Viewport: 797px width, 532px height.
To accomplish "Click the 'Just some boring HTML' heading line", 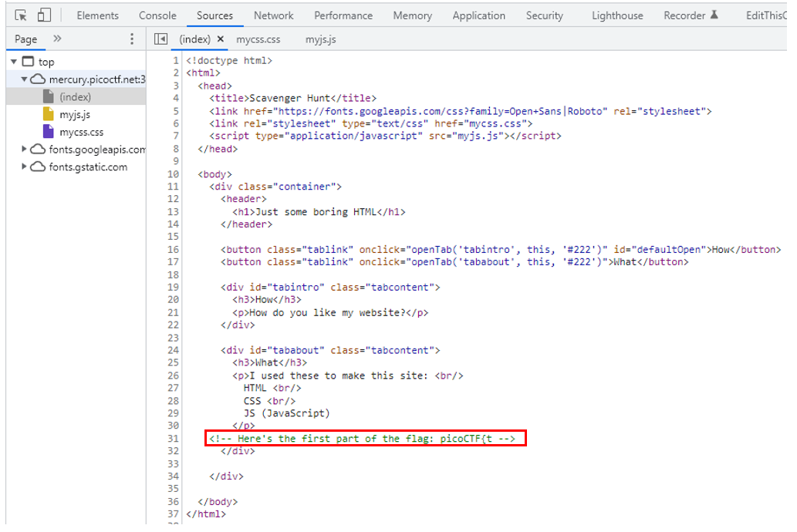I will [319, 212].
